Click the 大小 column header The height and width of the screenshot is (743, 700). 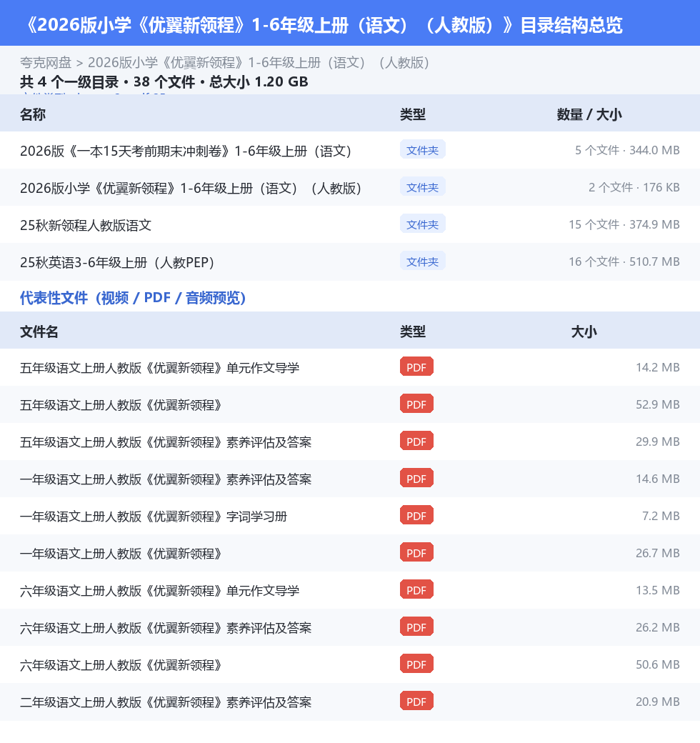tap(584, 331)
